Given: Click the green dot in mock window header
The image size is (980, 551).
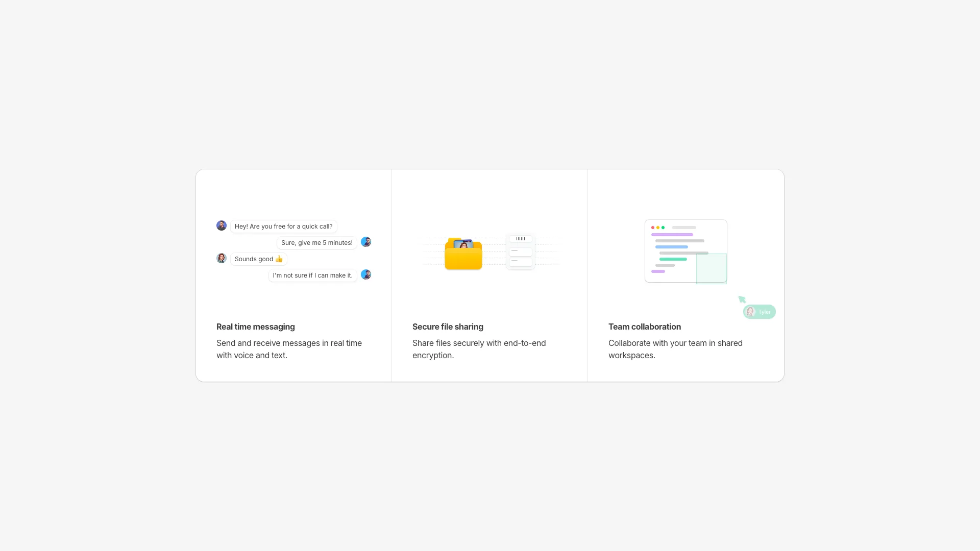Looking at the screenshot, I should point(663,228).
